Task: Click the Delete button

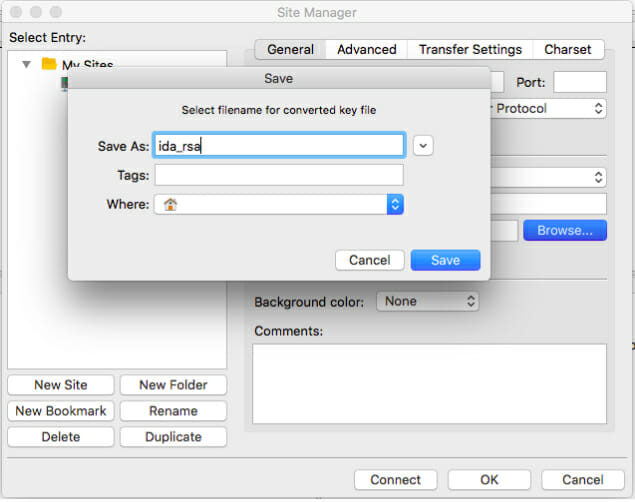Action: [x=61, y=437]
